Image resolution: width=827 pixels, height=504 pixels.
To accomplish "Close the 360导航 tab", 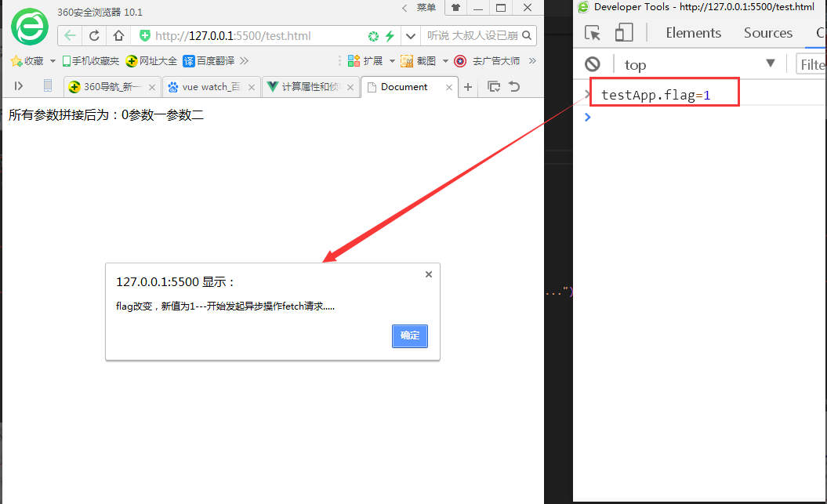I will pyautogui.click(x=152, y=88).
